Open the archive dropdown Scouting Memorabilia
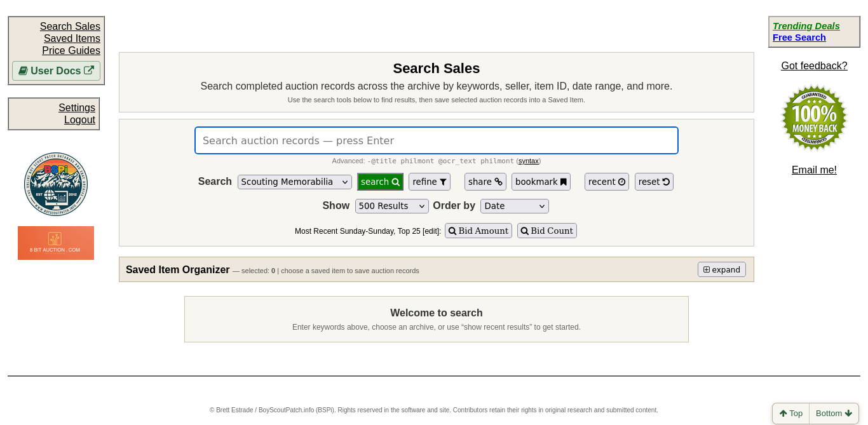 pos(295,182)
